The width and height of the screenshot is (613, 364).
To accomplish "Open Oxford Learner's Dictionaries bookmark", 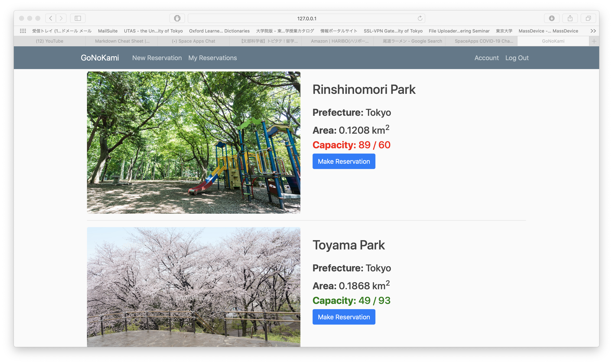I will coord(219,31).
